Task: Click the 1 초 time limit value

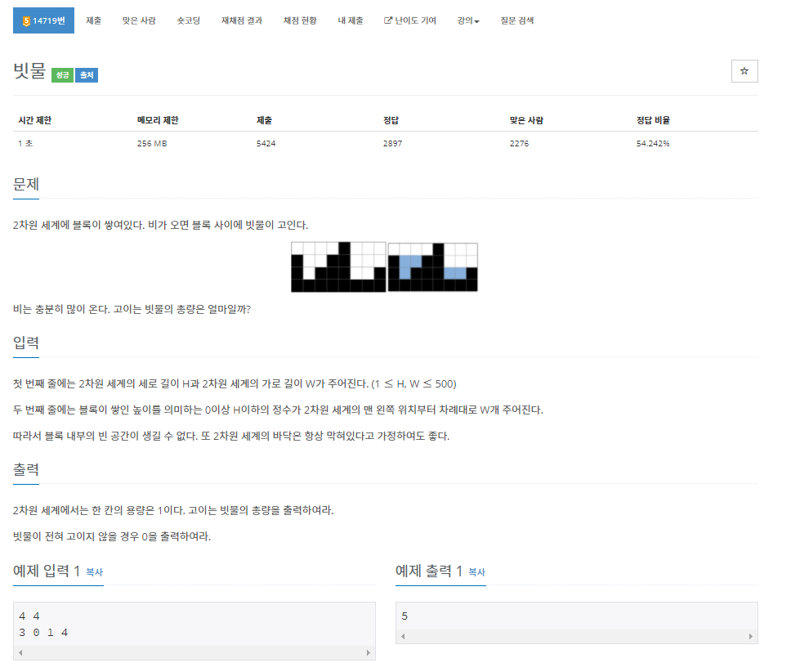Action: 25,144
